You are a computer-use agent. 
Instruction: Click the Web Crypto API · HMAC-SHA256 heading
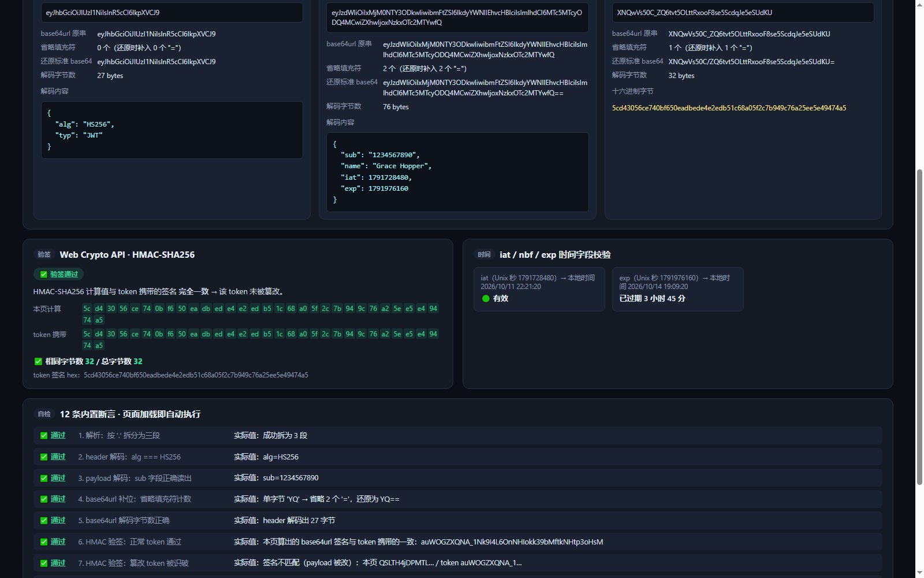[127, 255]
